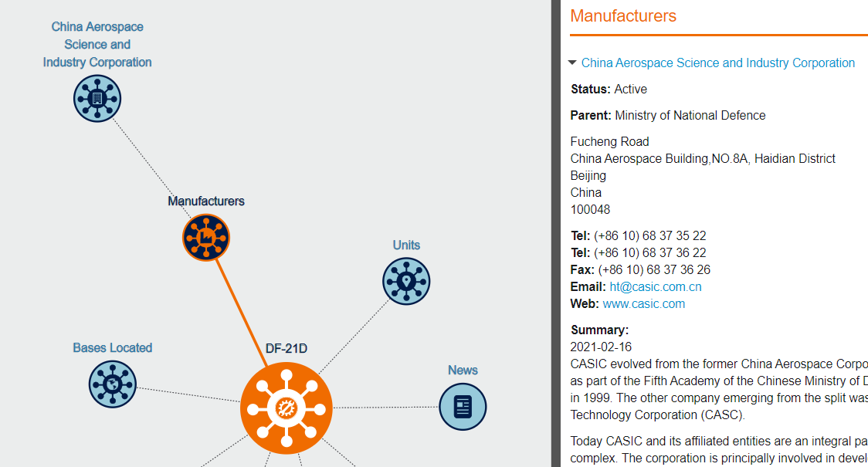Click the ht@casic.com.cn email link

coord(656,286)
